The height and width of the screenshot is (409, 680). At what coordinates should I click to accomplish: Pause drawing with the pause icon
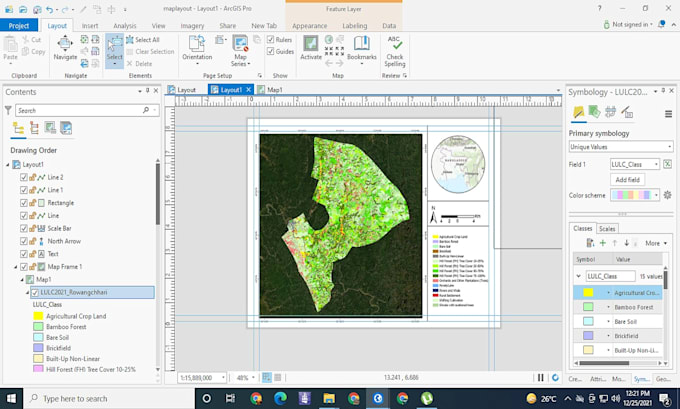click(540, 378)
